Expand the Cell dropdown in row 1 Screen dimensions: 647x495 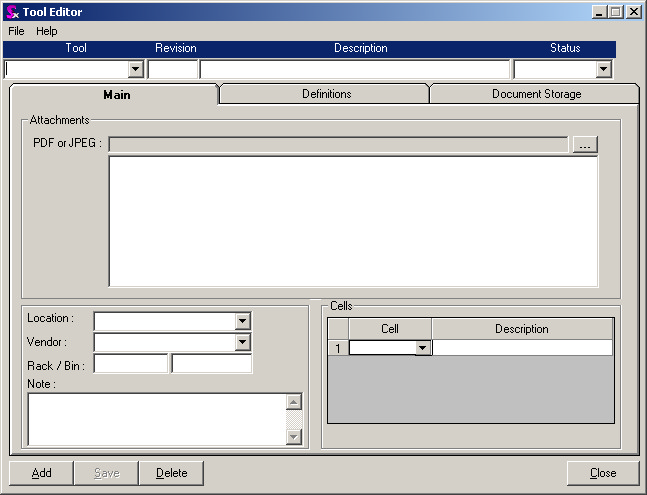pos(423,348)
